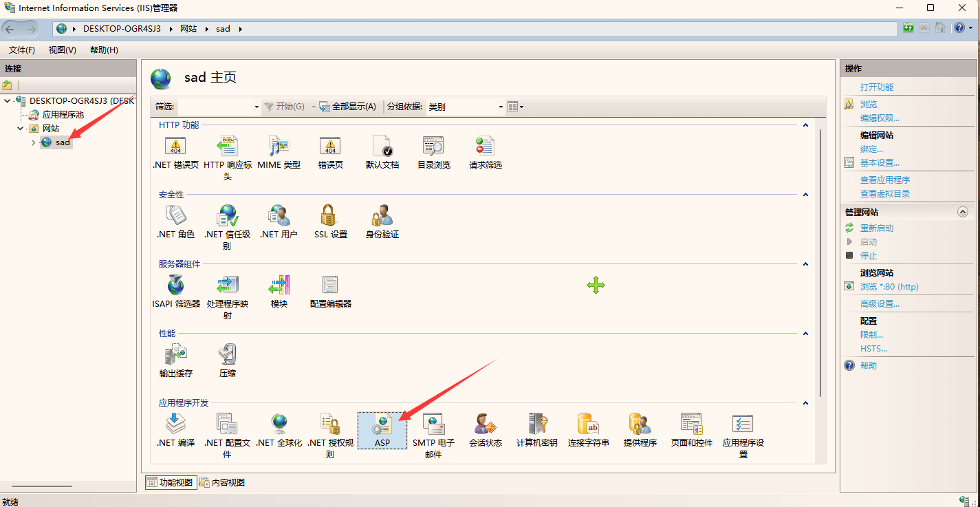
Task: Select the .NET 全球化 icon
Action: [279, 431]
